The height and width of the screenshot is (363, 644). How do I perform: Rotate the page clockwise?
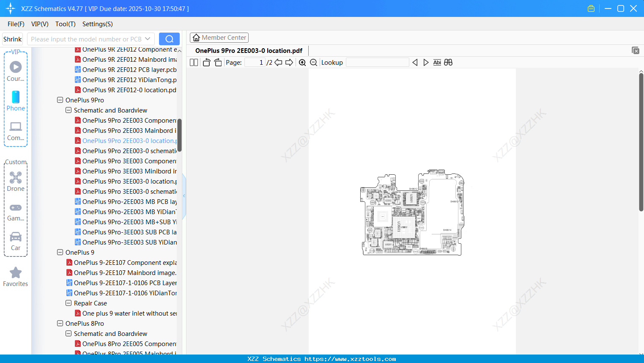(x=218, y=63)
